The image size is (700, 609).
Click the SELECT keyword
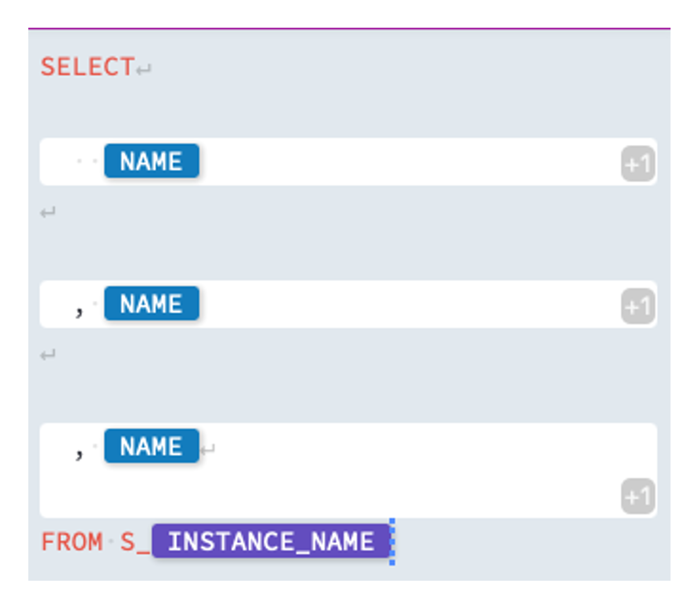tap(87, 67)
